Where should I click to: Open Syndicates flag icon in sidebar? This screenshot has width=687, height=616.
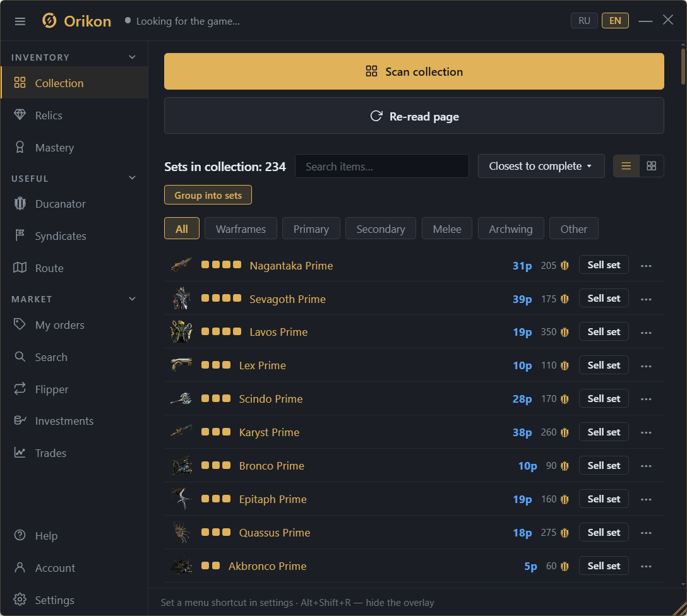[x=20, y=235]
